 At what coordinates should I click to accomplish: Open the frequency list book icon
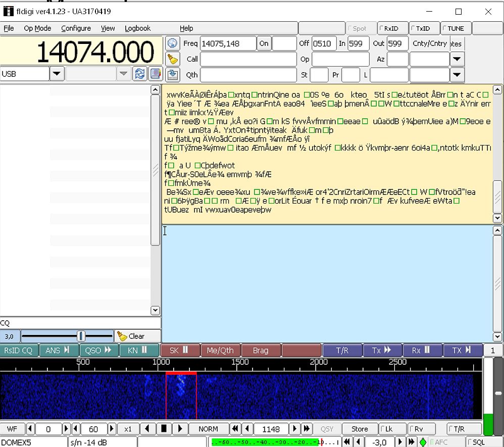(155, 74)
